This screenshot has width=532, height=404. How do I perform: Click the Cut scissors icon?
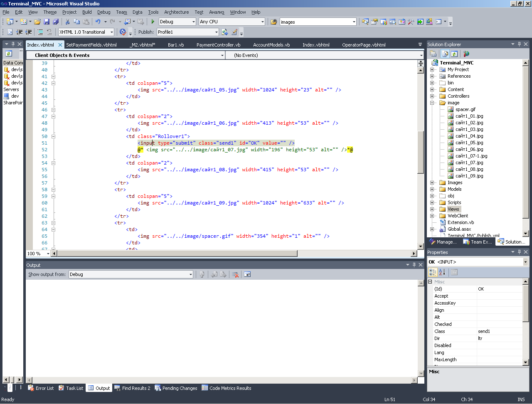click(67, 22)
